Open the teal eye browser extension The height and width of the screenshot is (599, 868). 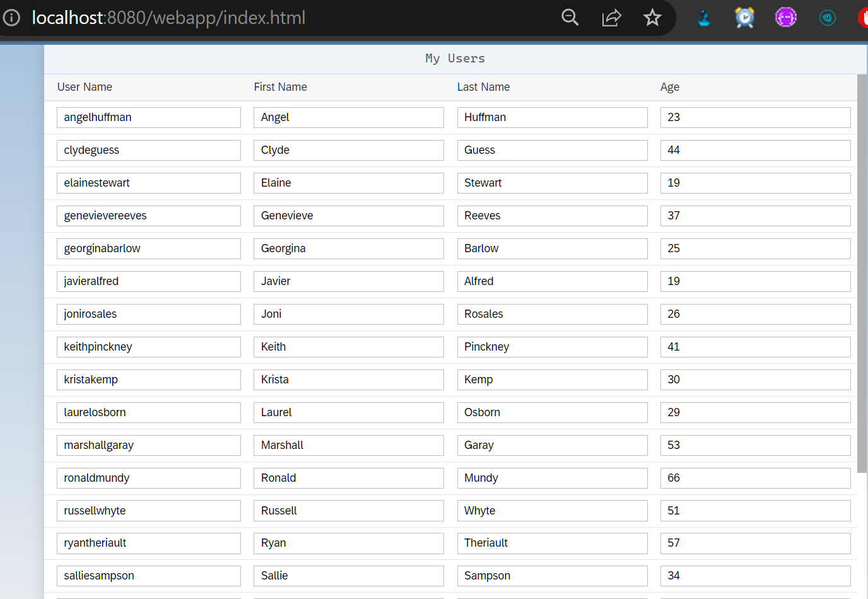coord(827,18)
